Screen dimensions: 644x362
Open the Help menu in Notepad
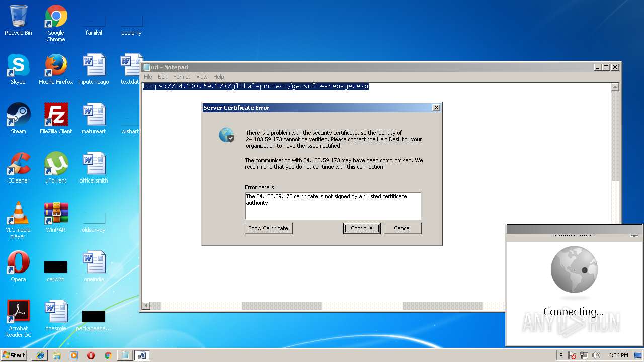tap(218, 77)
